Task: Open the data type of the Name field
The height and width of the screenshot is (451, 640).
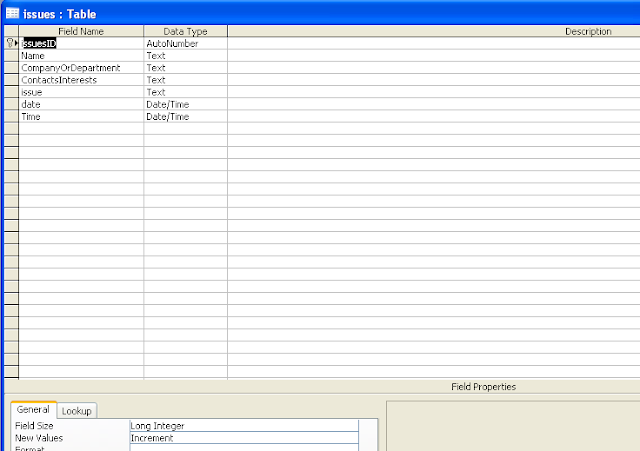Action: (x=186, y=56)
